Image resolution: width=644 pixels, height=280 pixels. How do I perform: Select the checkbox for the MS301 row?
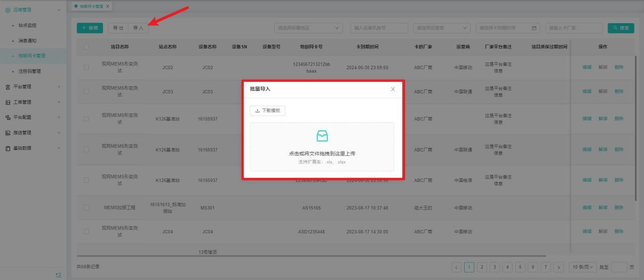(86, 207)
